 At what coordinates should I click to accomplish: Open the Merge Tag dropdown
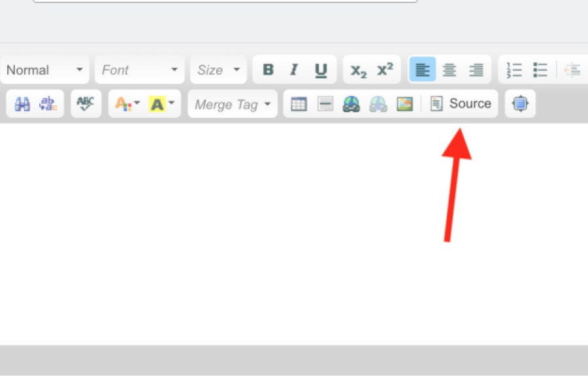click(233, 104)
